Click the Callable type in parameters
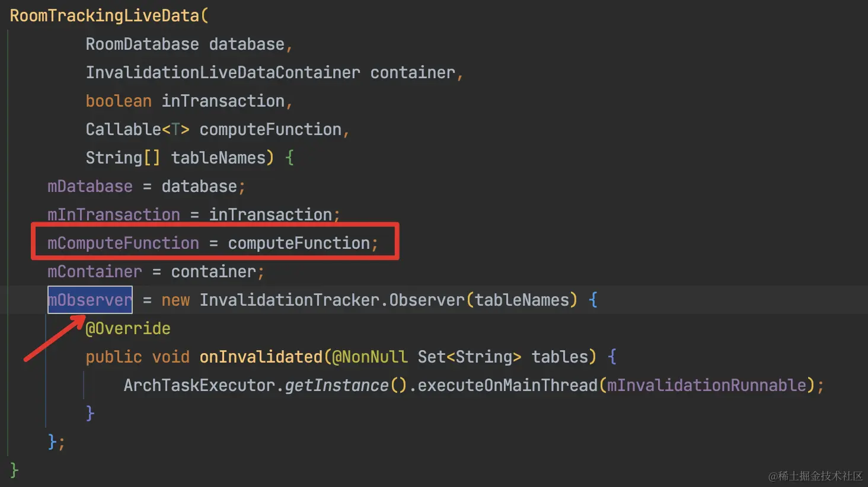This screenshot has height=487, width=868. pyautogui.click(x=123, y=129)
